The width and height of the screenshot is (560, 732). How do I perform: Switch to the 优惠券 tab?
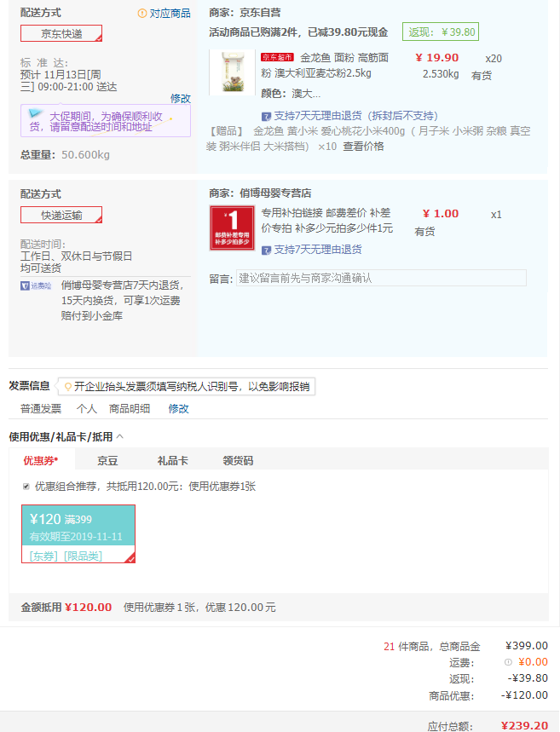click(41, 461)
